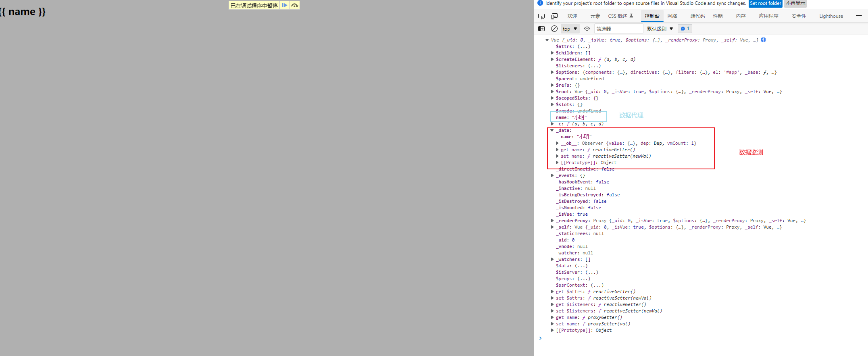Open the issues counter badge showing 1
This screenshot has width=868, height=356.
(x=685, y=29)
